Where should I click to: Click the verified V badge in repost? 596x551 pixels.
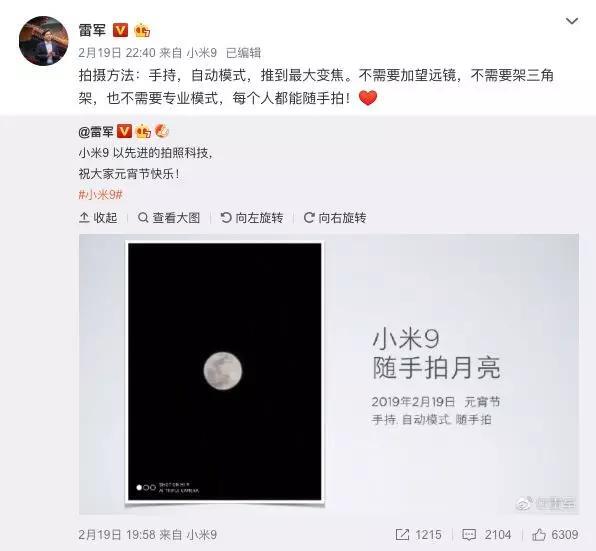point(124,131)
